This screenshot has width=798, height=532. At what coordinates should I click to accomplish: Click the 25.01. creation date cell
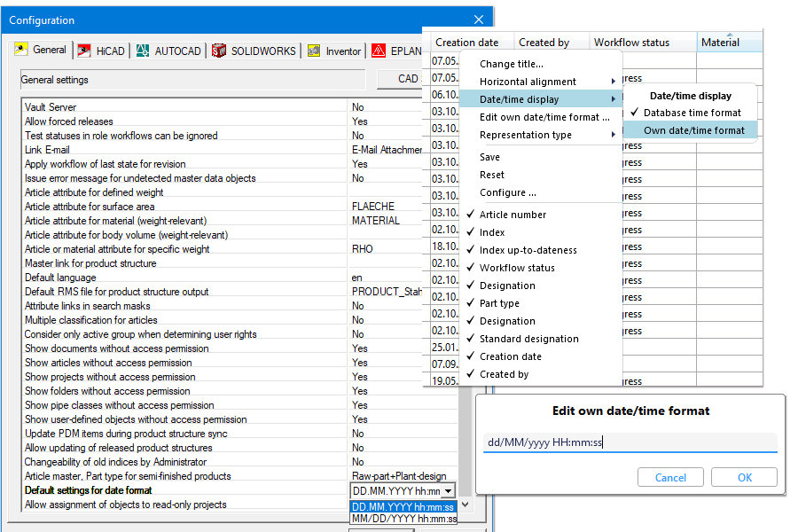tap(445, 348)
